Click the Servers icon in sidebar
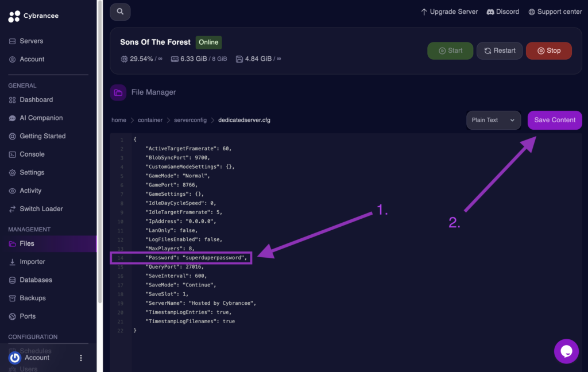588x372 pixels. (x=13, y=41)
